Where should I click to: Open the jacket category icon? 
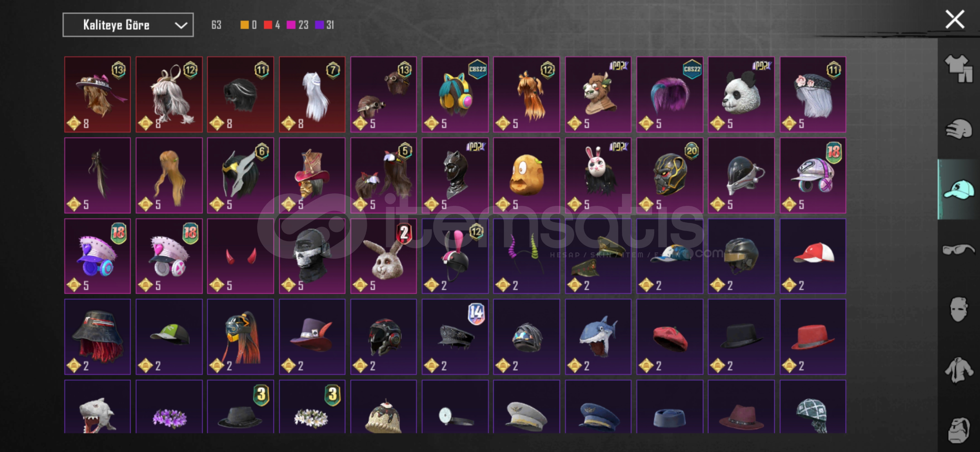coord(958,370)
